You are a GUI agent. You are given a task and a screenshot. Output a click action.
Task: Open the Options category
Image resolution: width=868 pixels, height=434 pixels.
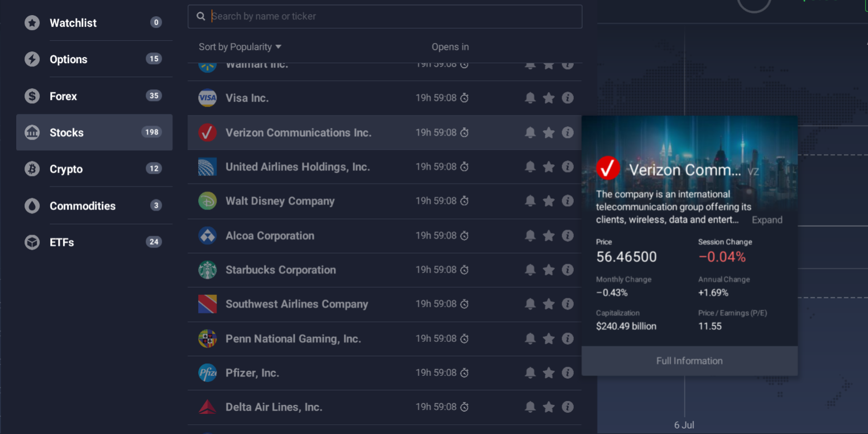94,59
